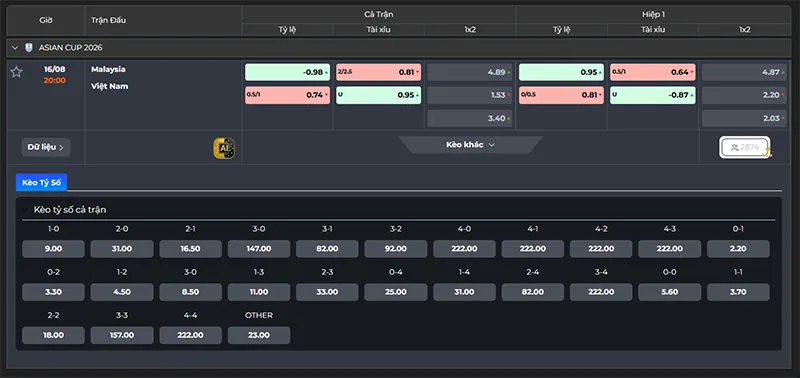
Task: Bet on score 2-2 at 18.00
Action: tap(54, 335)
